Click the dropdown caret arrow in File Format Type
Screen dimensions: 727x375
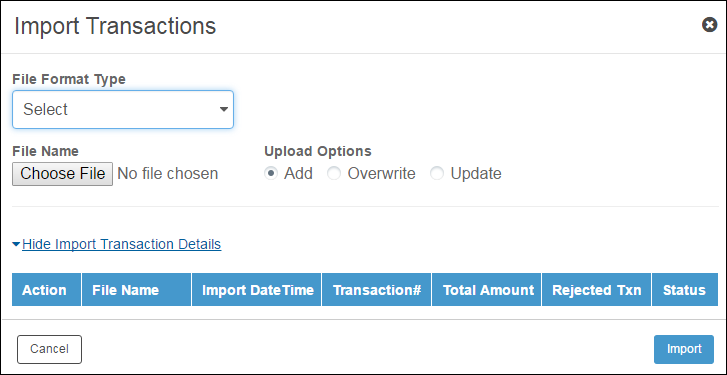tap(223, 110)
